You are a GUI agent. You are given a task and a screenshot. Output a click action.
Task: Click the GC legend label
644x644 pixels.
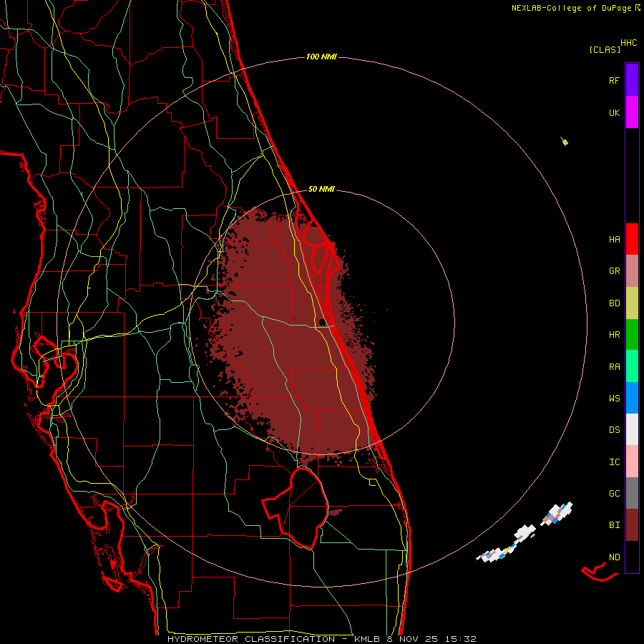pos(614,494)
